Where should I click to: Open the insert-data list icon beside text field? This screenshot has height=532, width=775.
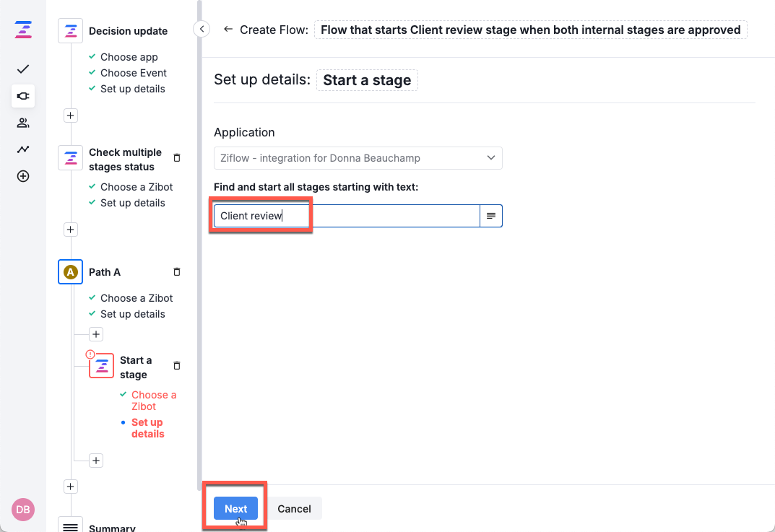pyautogui.click(x=491, y=216)
